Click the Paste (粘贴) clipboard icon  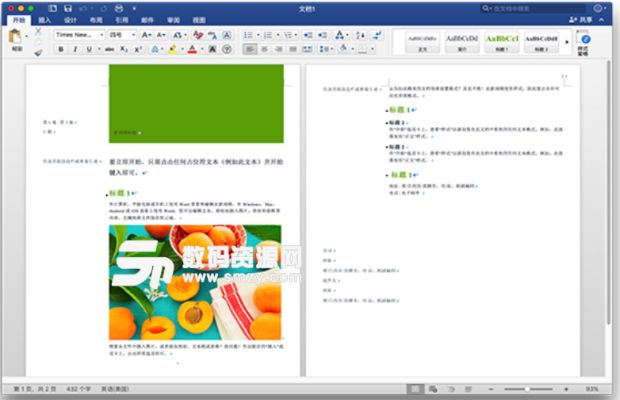click(16, 38)
